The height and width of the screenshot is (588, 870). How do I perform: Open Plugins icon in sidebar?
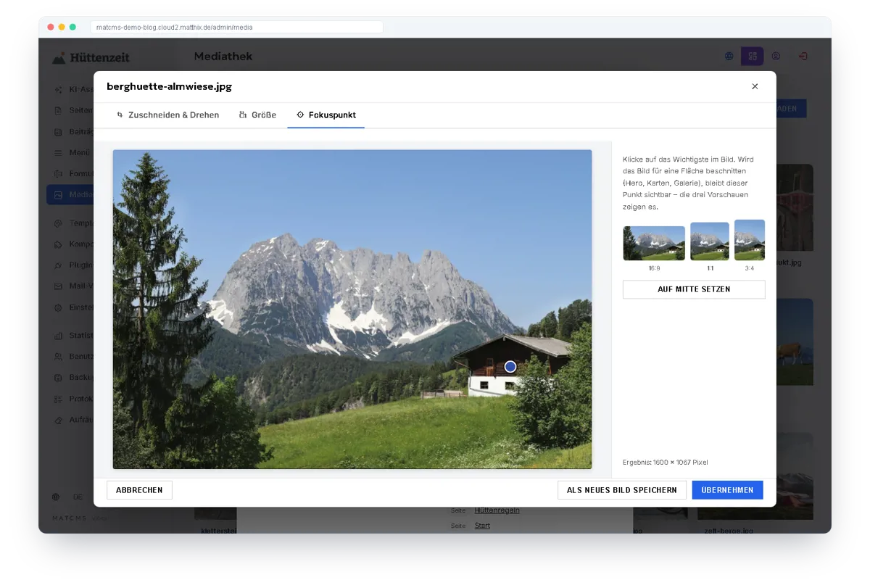59,265
